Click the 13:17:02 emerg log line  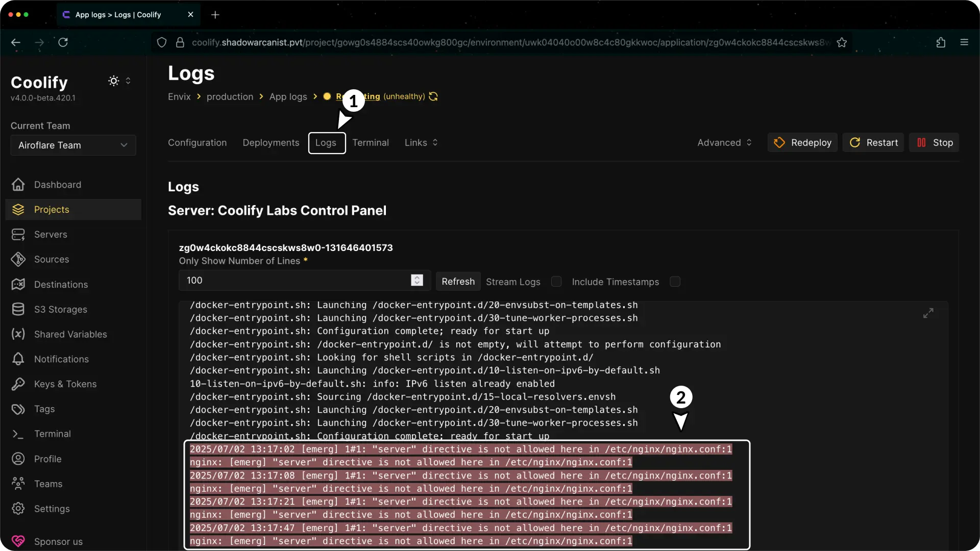click(461, 449)
